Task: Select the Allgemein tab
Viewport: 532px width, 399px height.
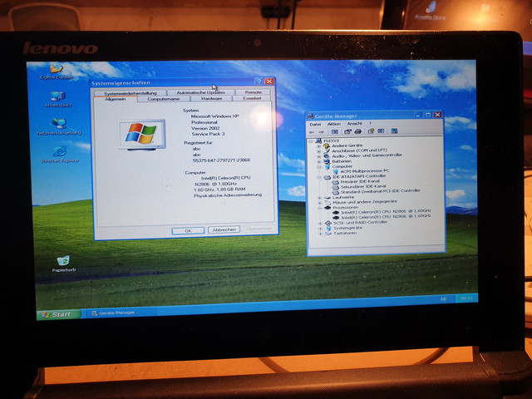Action: tap(116, 99)
